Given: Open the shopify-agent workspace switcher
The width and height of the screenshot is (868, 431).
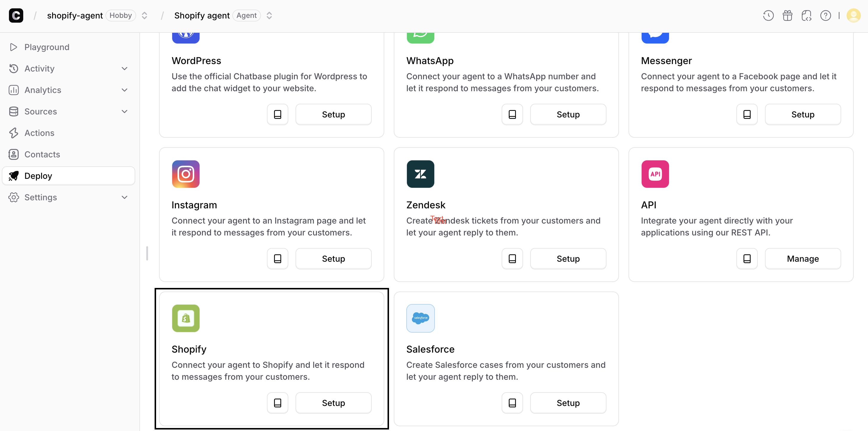Looking at the screenshot, I should [144, 15].
